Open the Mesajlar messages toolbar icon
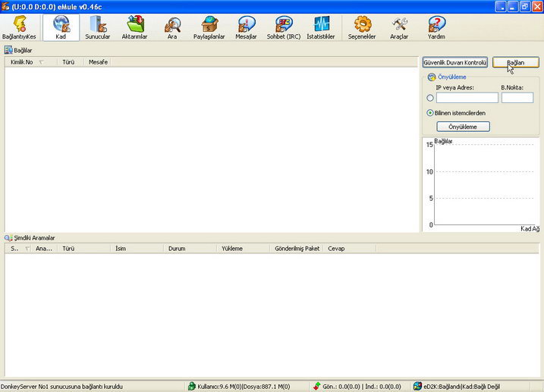544x392 pixels. pos(246,27)
